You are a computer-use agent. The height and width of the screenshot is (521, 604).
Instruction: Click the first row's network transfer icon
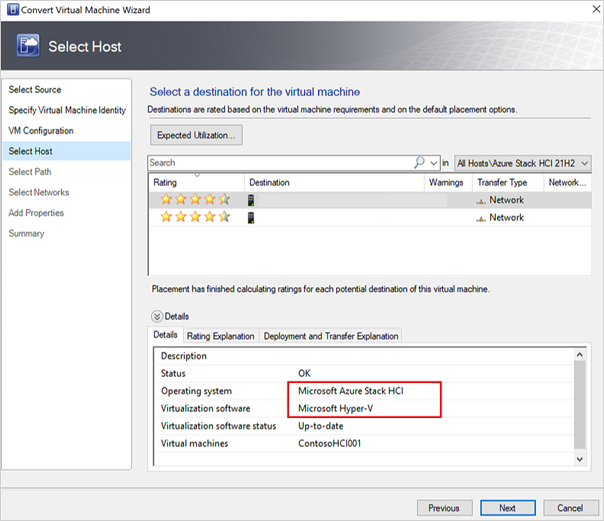tap(481, 200)
